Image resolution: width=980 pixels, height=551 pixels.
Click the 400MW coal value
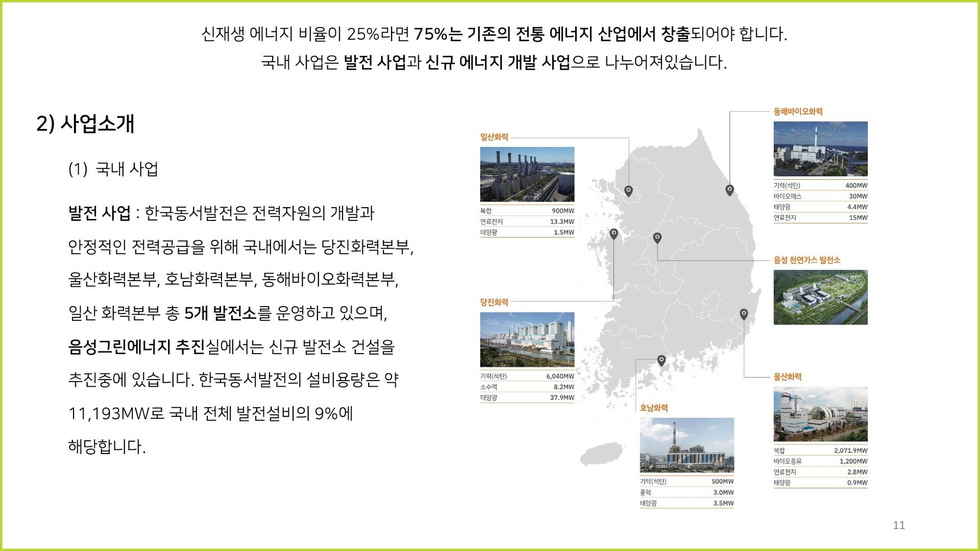click(x=856, y=186)
